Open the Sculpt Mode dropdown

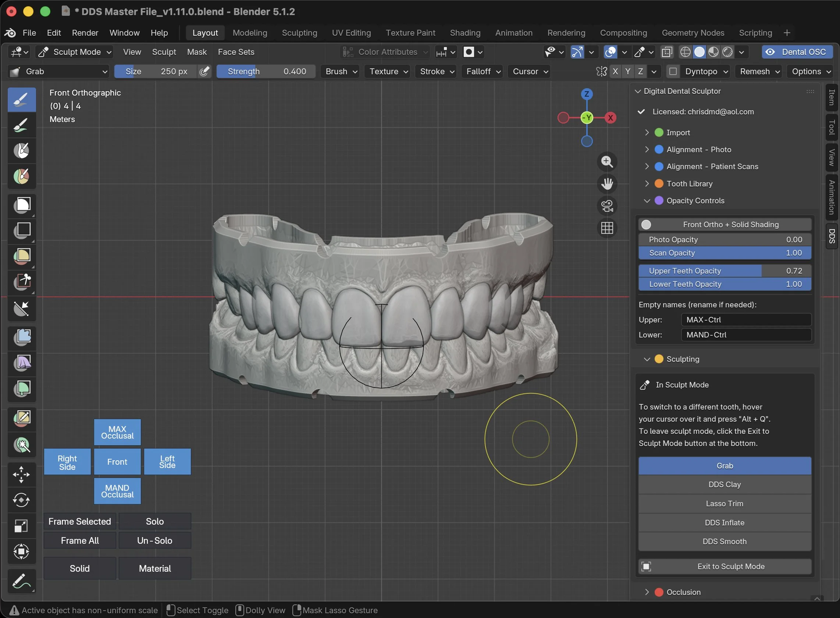(74, 52)
